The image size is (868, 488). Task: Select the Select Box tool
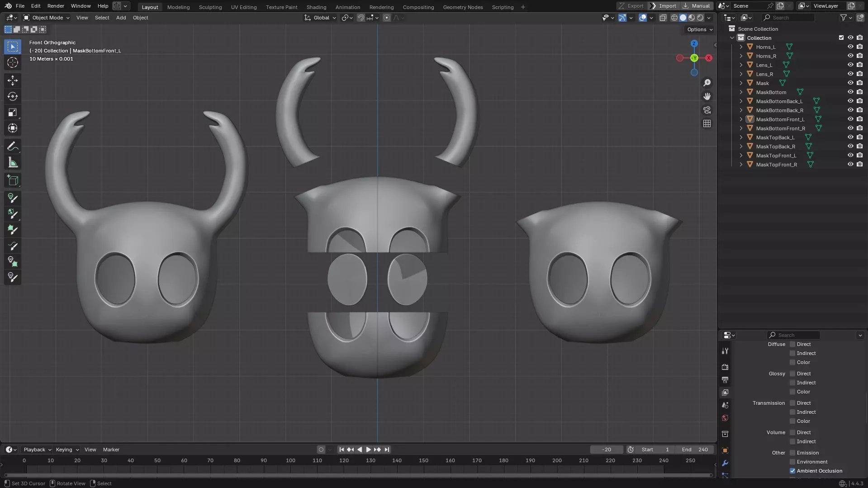point(13,47)
